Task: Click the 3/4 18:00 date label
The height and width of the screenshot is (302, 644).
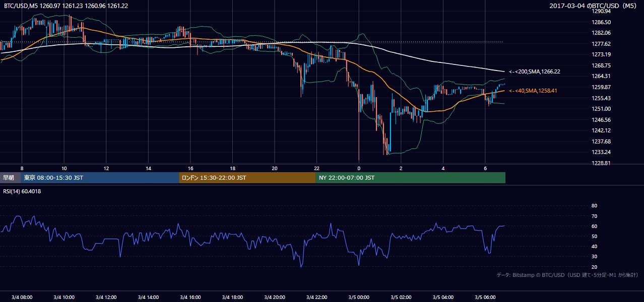Action: click(x=232, y=297)
